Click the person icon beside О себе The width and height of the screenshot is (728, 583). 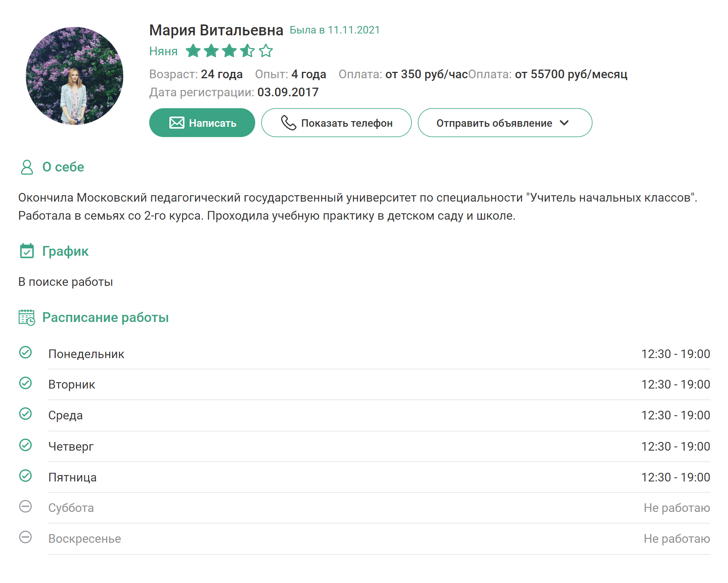click(x=27, y=167)
